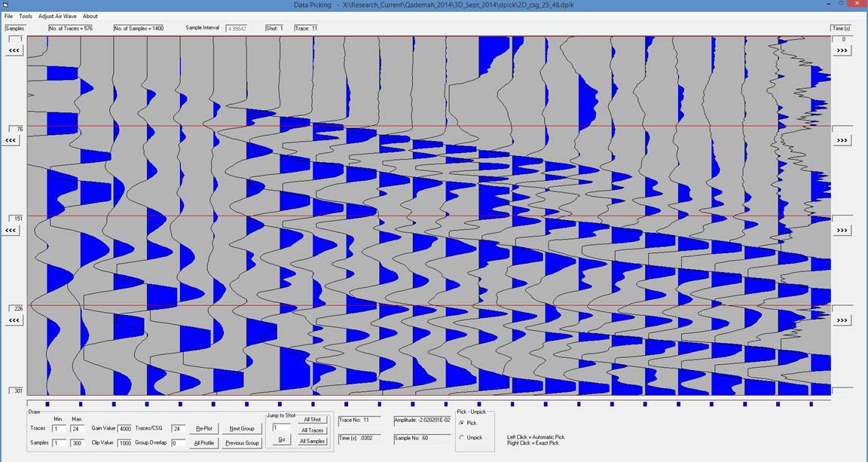Click the top-right >>> arrow button

pos(842,50)
